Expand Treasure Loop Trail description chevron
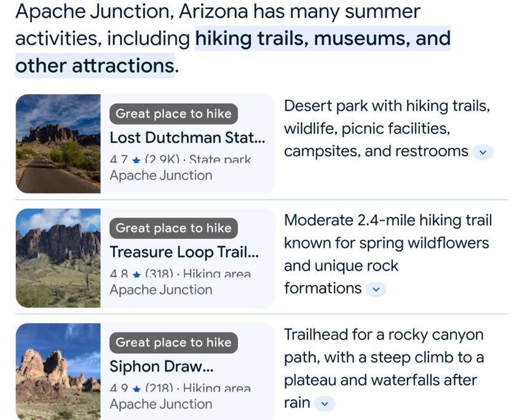Screen dimensions: 522x420 (x=376, y=289)
